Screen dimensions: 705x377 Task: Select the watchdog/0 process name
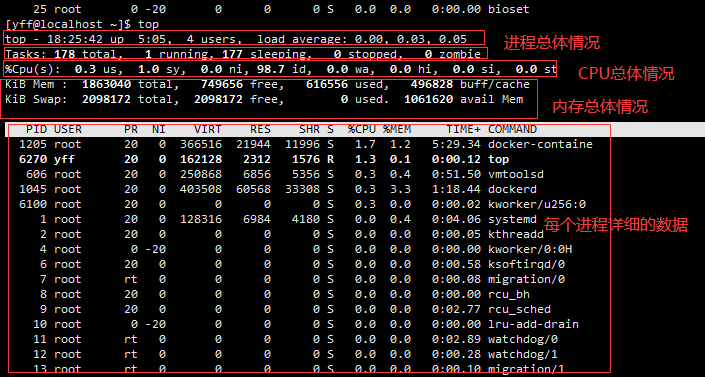click(523, 339)
